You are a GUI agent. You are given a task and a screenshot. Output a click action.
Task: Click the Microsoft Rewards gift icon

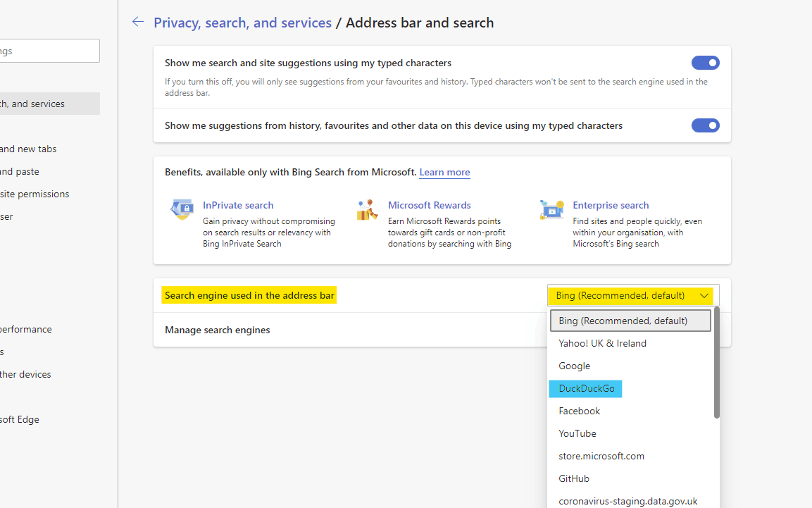tap(367, 210)
